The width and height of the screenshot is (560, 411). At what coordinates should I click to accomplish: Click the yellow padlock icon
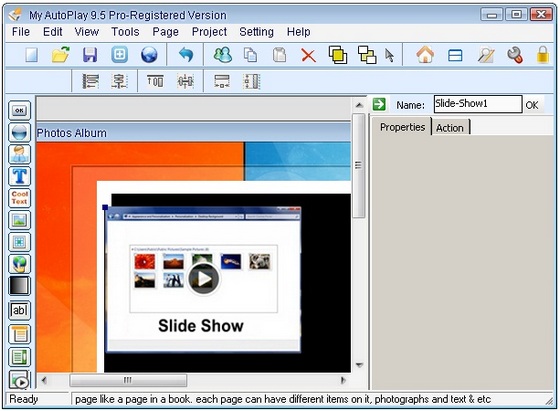[x=543, y=55]
